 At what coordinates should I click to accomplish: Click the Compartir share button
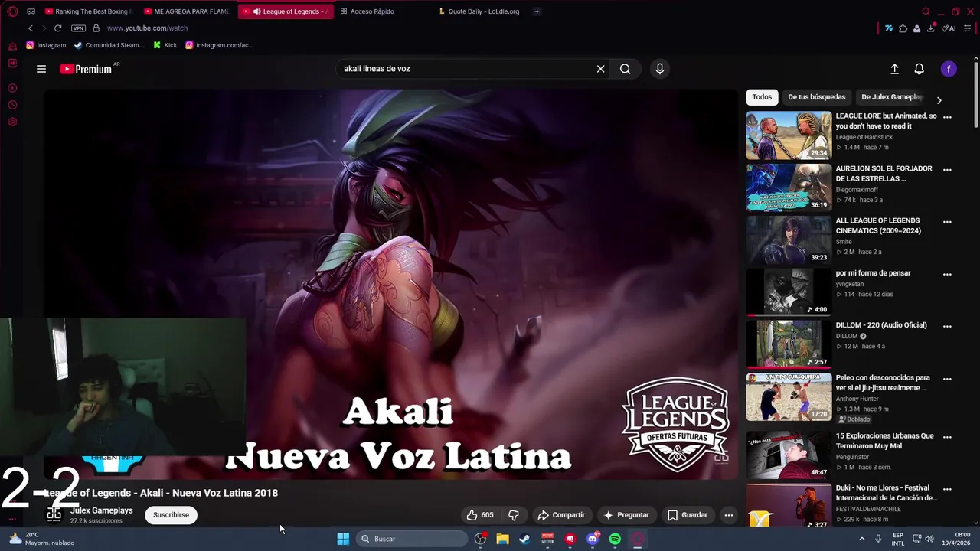tap(561, 515)
